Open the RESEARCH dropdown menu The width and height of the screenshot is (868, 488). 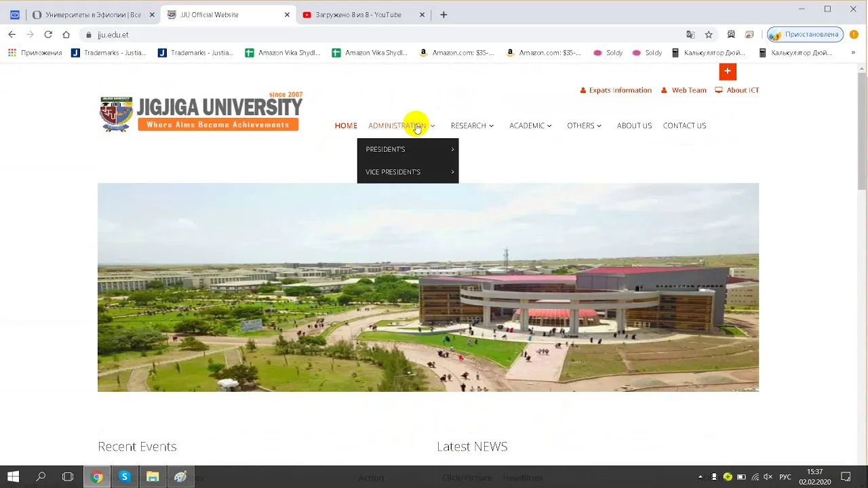click(x=472, y=125)
